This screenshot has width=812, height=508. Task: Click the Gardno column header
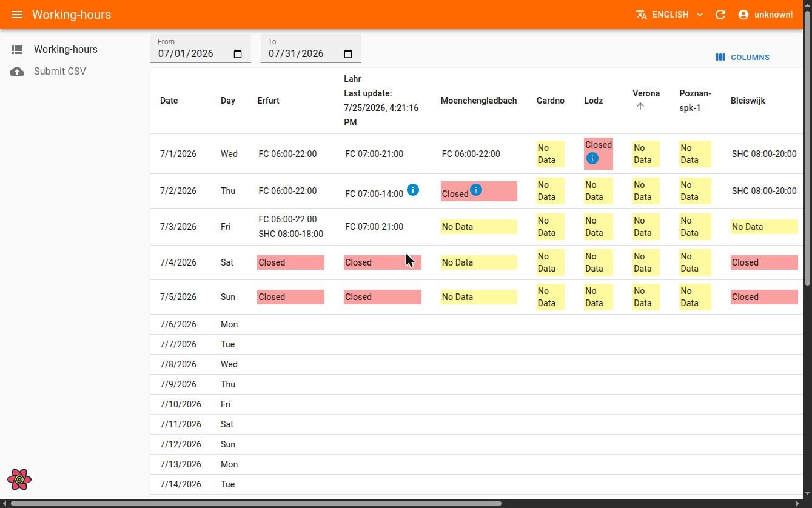click(x=550, y=101)
